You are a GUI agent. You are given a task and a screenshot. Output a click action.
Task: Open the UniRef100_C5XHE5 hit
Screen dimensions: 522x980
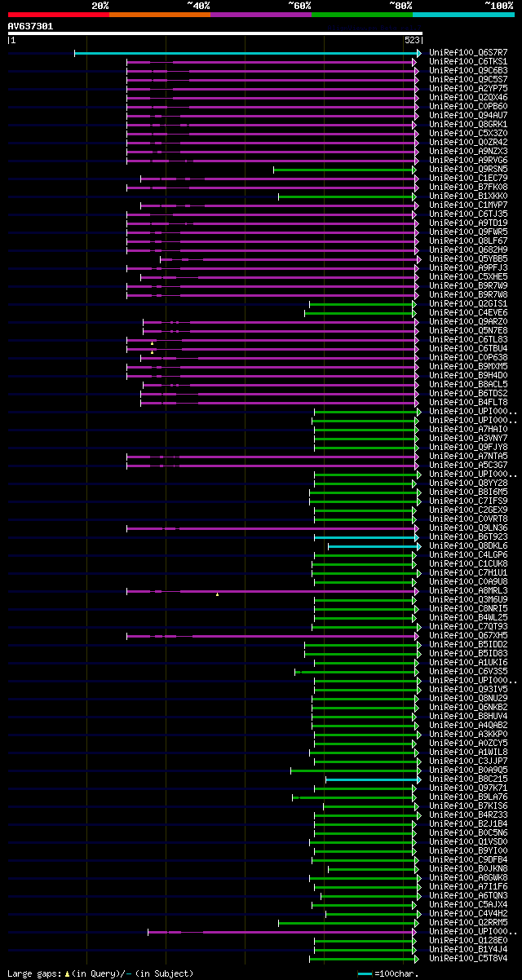(x=468, y=277)
